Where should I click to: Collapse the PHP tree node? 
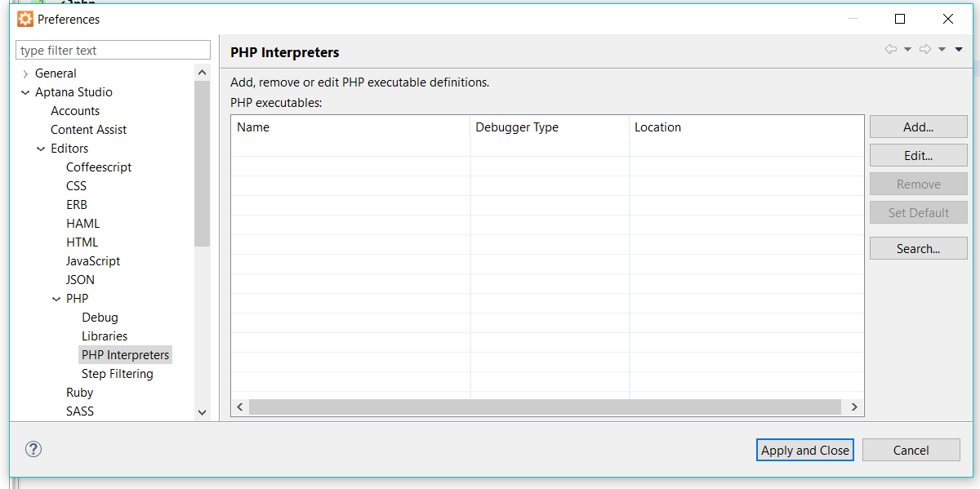click(x=56, y=299)
